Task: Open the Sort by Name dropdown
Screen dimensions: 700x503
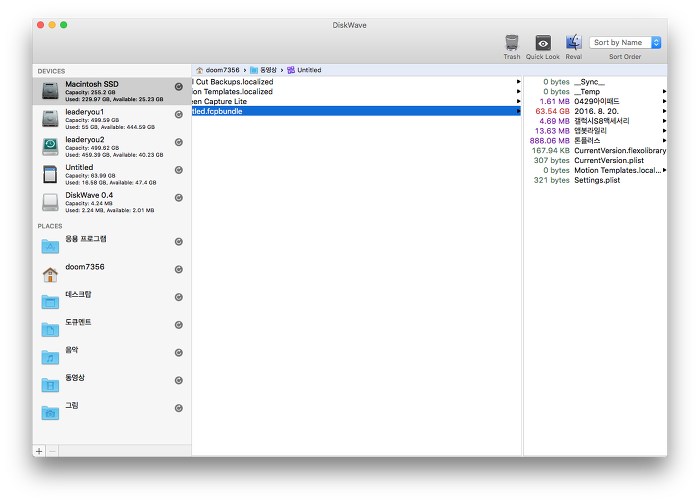Action: [x=625, y=42]
